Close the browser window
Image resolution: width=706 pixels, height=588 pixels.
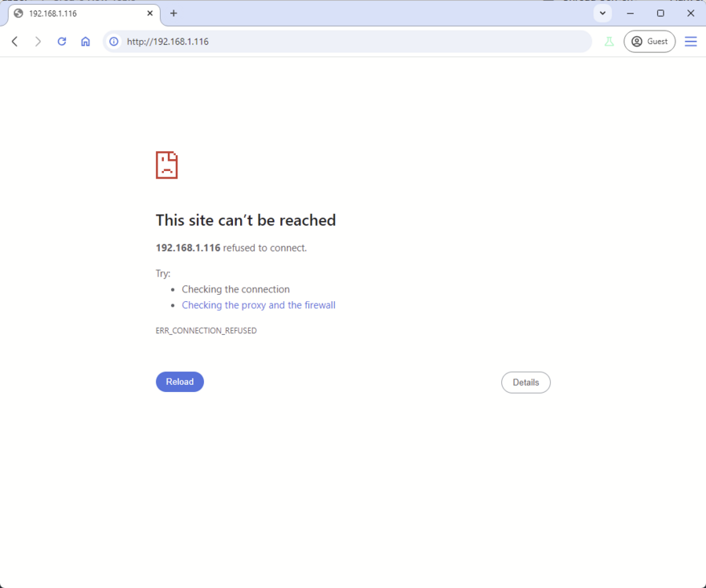[690, 13]
